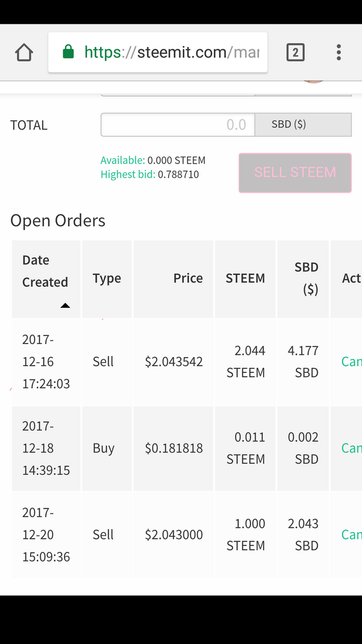Click the STEEM column header
This screenshot has height=644, width=362.
pos(245,278)
